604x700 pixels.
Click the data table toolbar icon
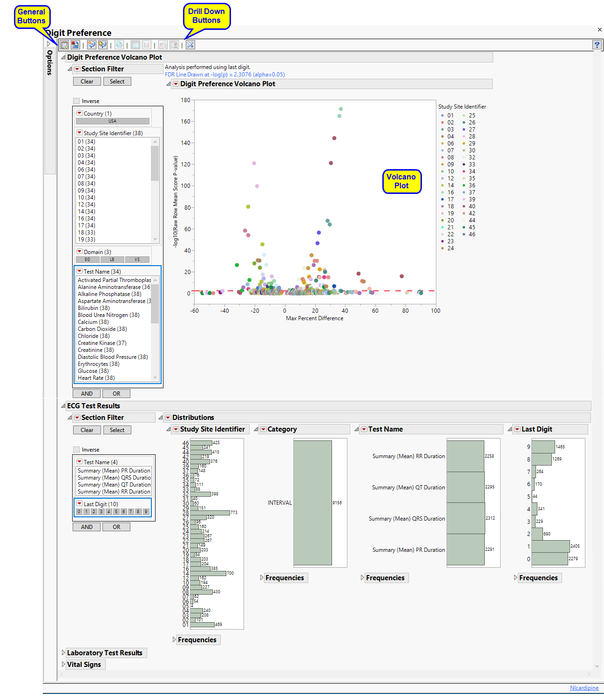tap(136, 45)
